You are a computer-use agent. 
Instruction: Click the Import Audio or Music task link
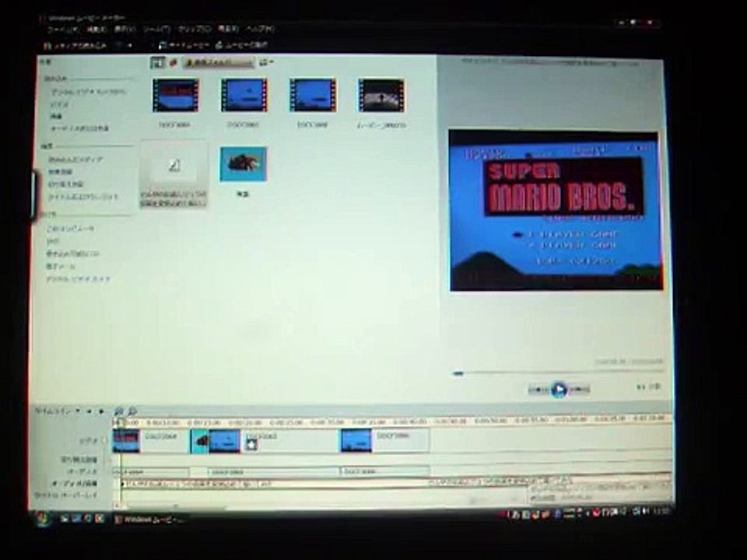click(80, 128)
